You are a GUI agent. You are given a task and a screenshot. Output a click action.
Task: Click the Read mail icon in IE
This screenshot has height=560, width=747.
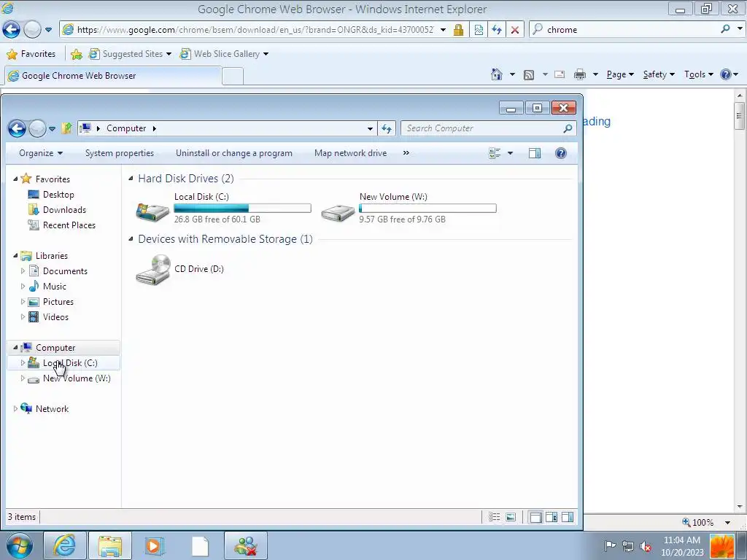(x=560, y=74)
